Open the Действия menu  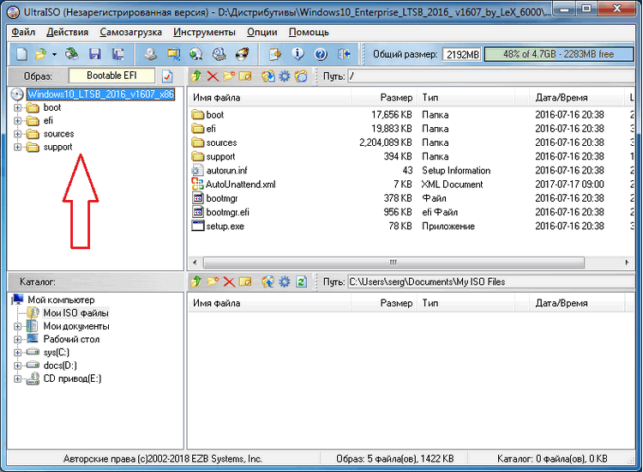tap(67, 32)
